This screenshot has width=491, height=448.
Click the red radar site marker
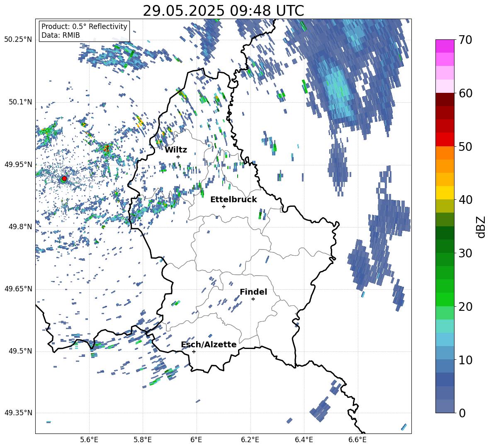pyautogui.click(x=64, y=179)
